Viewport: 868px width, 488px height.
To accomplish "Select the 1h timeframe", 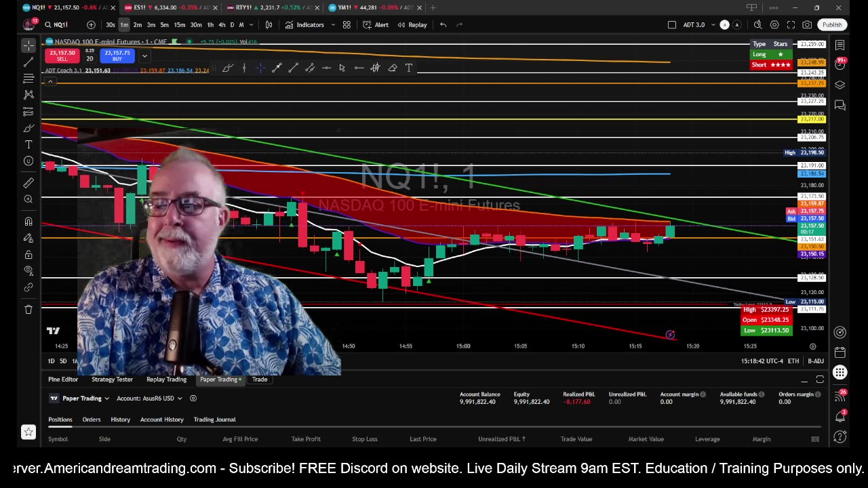I will click(x=210, y=25).
